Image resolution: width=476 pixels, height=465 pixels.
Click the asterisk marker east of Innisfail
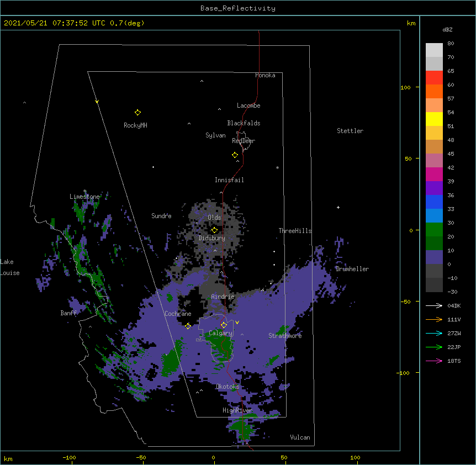coord(277,167)
